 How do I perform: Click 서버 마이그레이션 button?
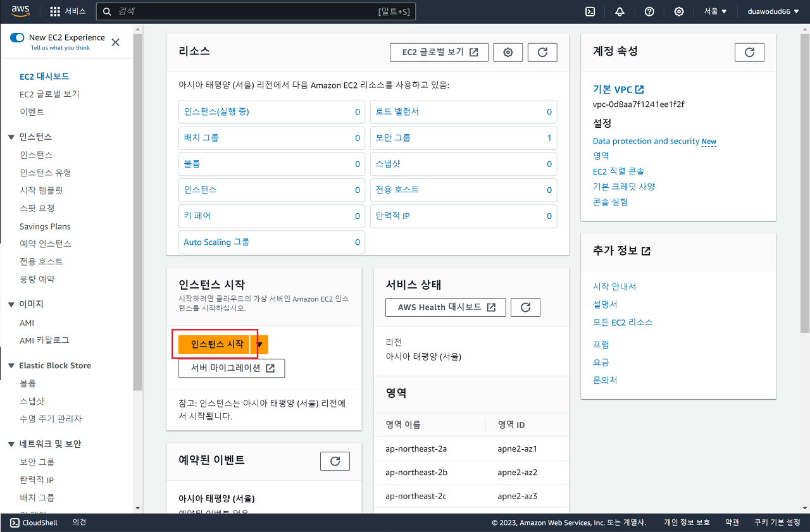pos(232,368)
